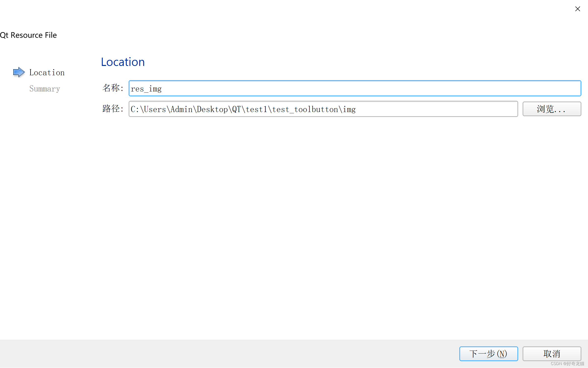Viewport: 588px width, 368px height.
Task: Select the Summary step in the wizard sidebar
Action: pyautogui.click(x=45, y=89)
